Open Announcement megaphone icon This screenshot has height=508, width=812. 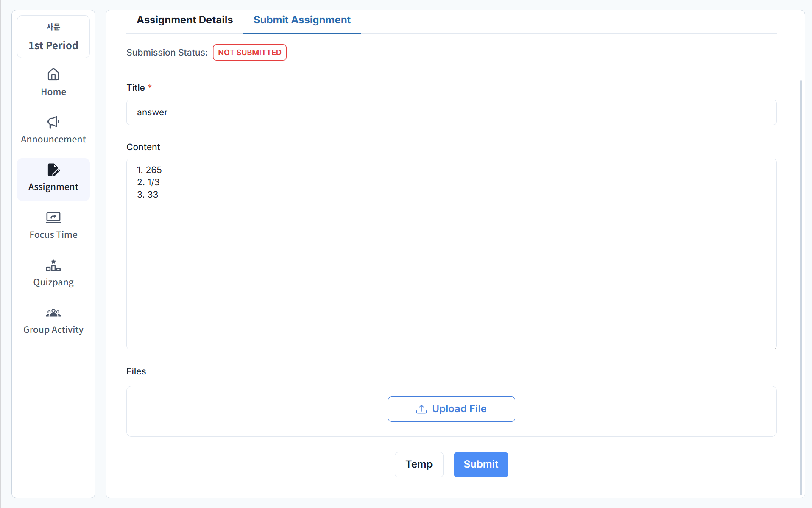click(53, 122)
